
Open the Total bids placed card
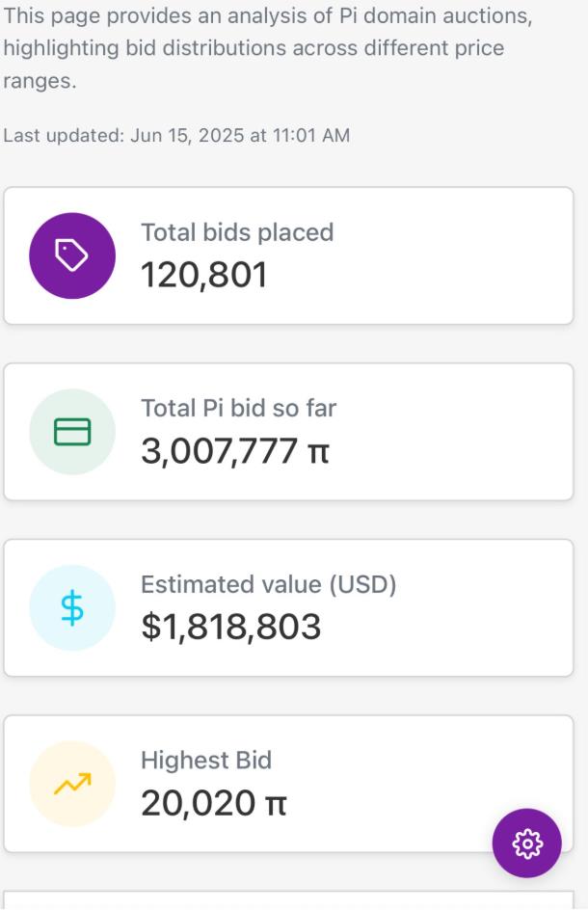(288, 256)
